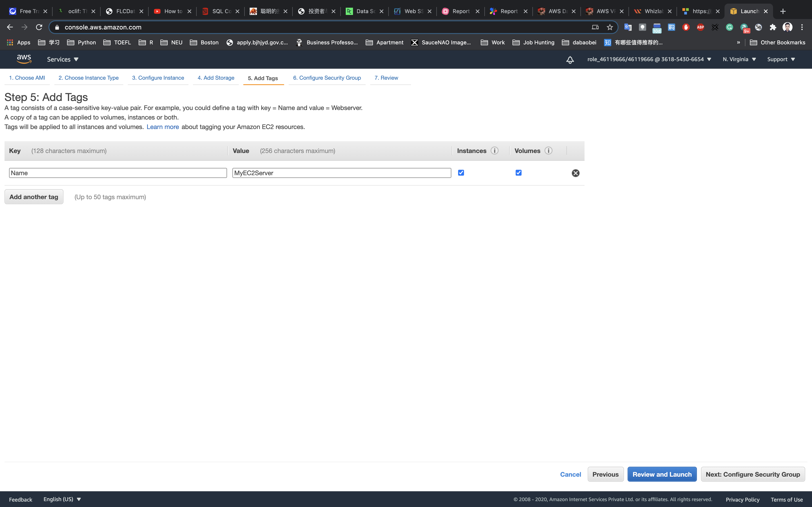This screenshot has width=812, height=507.
Task: Remove the Name tag row
Action: coord(575,173)
